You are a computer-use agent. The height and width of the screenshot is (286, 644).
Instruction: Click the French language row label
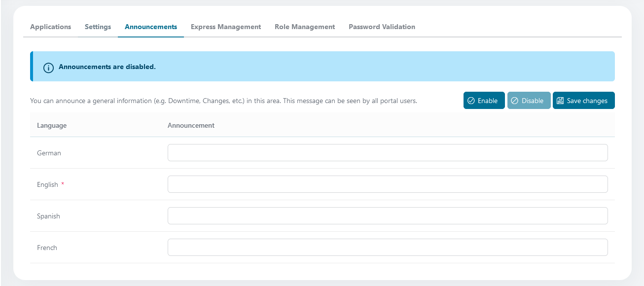[x=47, y=248]
